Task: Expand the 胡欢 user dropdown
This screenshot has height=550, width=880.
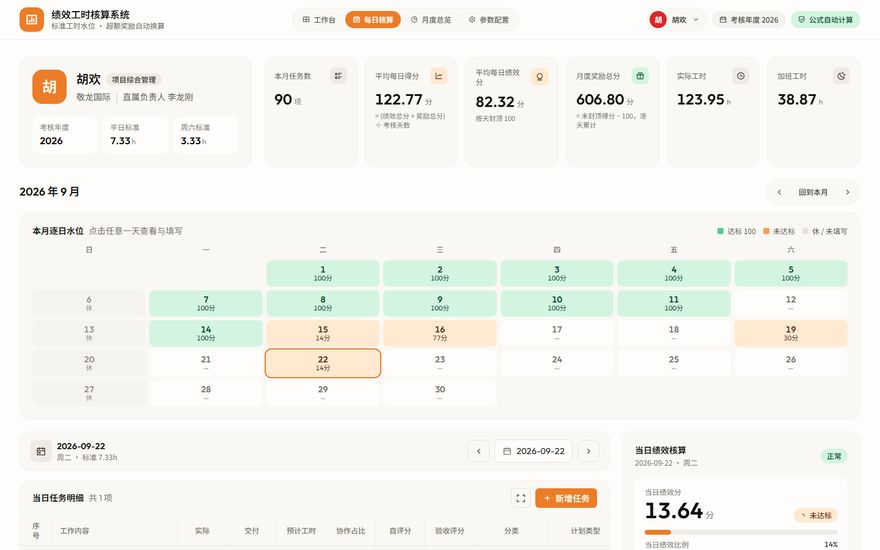Action: click(x=676, y=20)
